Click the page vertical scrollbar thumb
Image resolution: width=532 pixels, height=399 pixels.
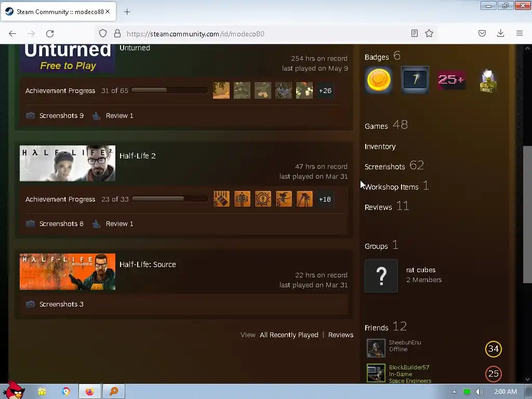click(527, 215)
